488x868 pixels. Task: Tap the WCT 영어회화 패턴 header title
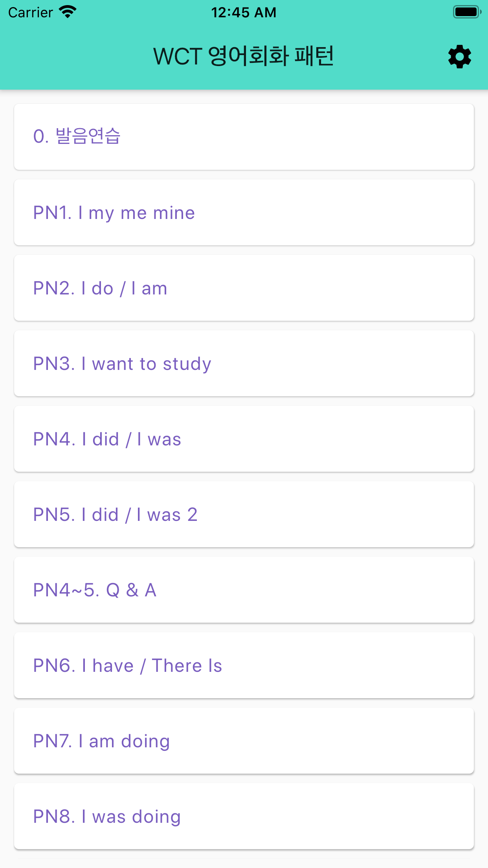tap(244, 56)
